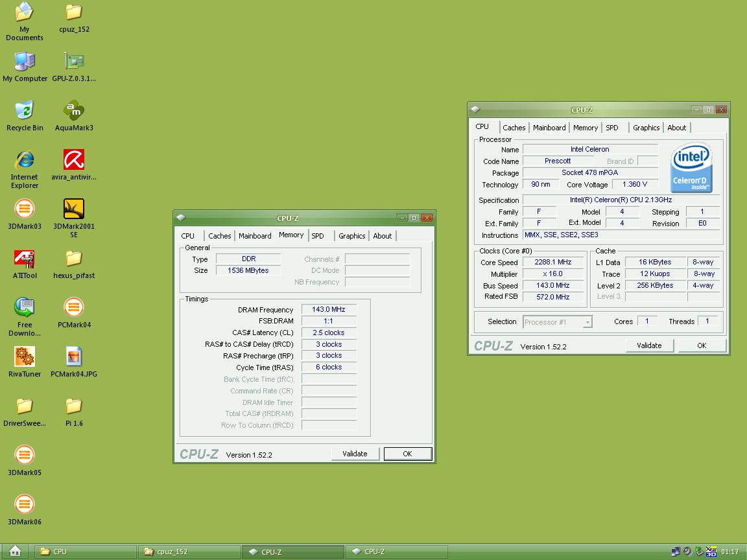Click the Technology 90 nm value

tap(541, 184)
